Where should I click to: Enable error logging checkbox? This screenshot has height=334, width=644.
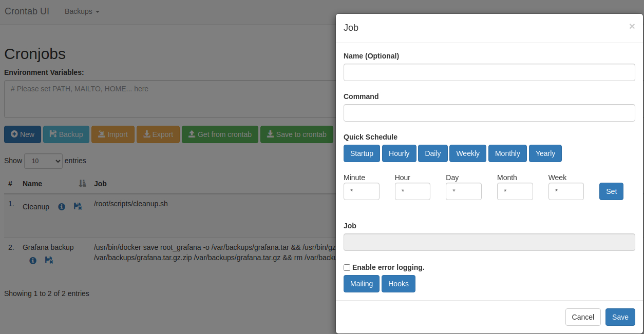point(347,267)
